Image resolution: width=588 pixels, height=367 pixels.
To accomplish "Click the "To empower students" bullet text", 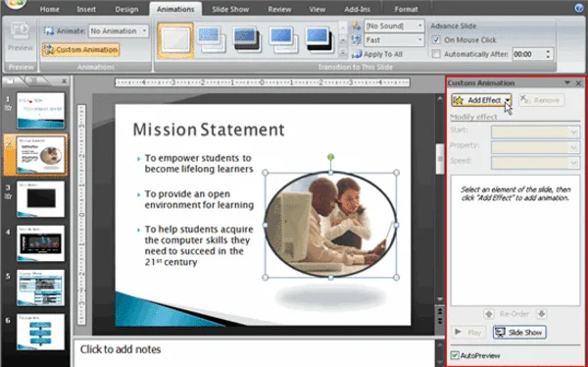I will pos(199,164).
